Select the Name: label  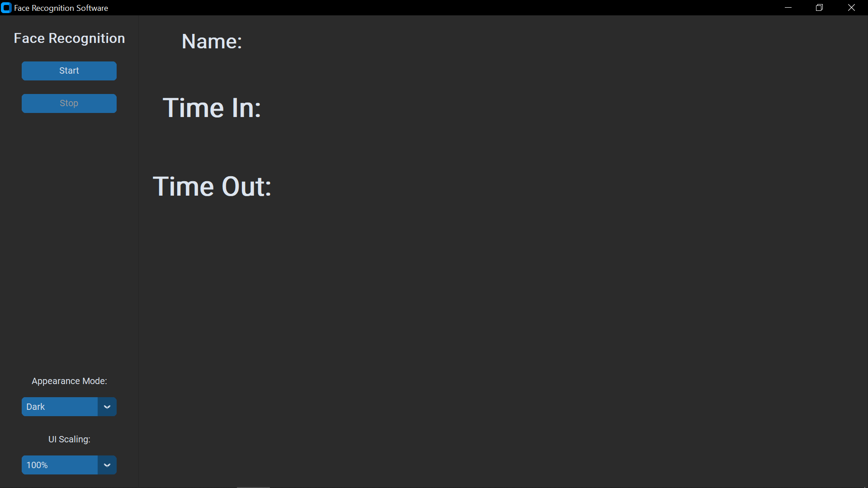coord(212,42)
